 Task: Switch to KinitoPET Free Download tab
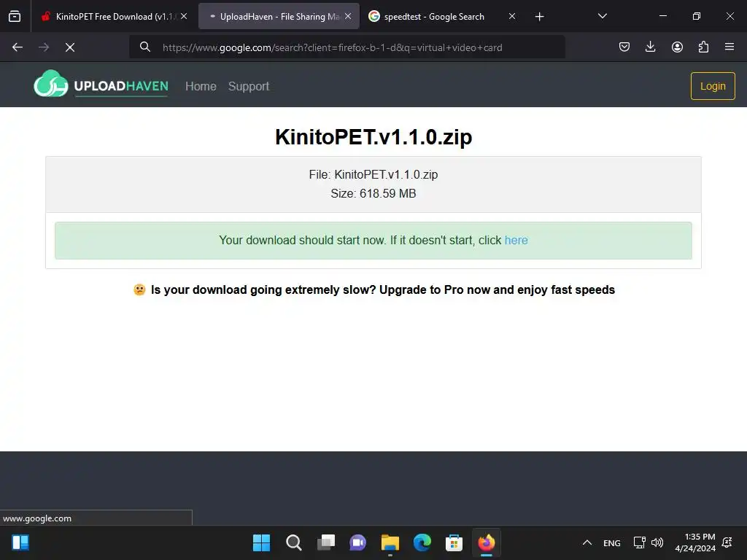click(x=115, y=16)
